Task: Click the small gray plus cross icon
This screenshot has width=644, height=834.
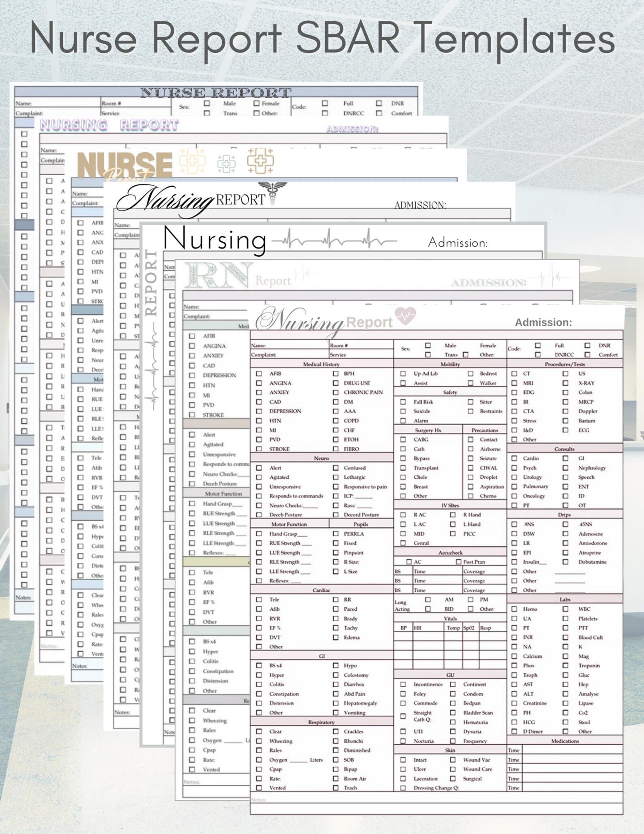Action: click(x=226, y=163)
